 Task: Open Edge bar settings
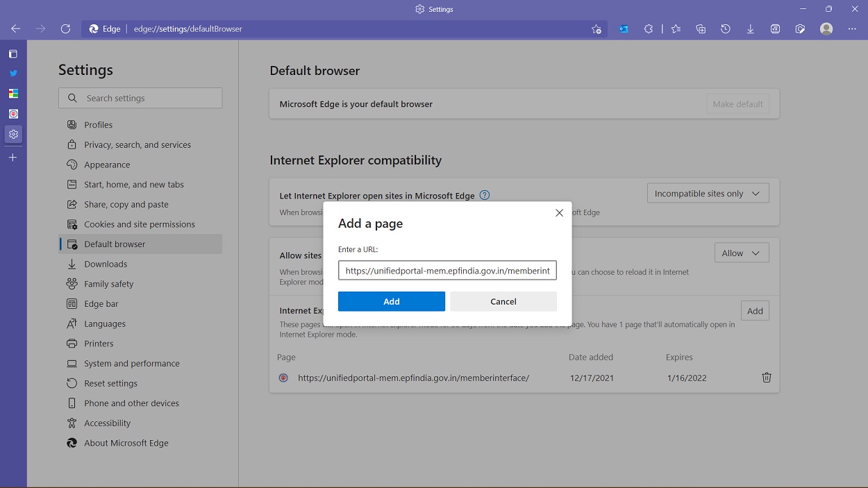click(x=140, y=303)
